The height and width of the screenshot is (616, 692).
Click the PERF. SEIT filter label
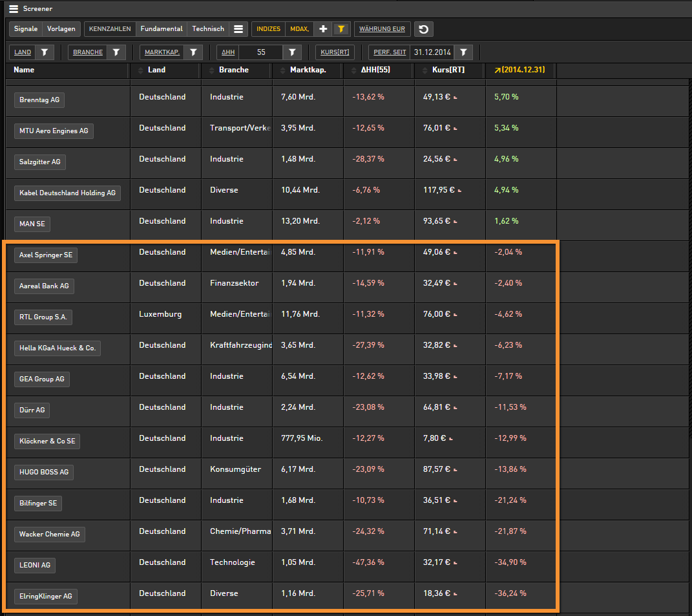pyautogui.click(x=390, y=52)
